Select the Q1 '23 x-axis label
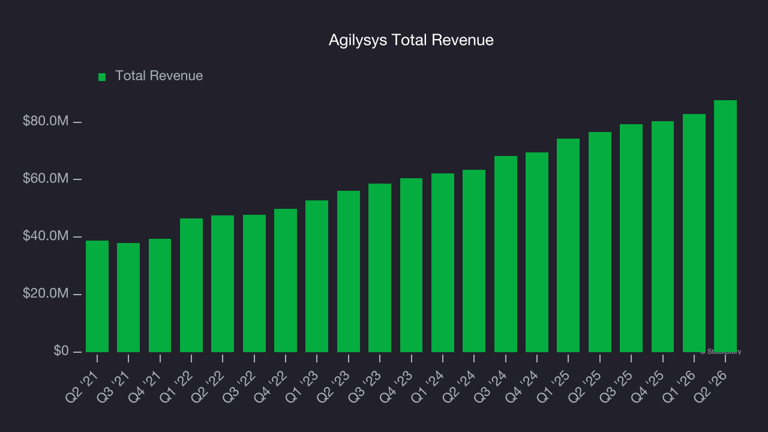The width and height of the screenshot is (768, 432). pos(301,387)
